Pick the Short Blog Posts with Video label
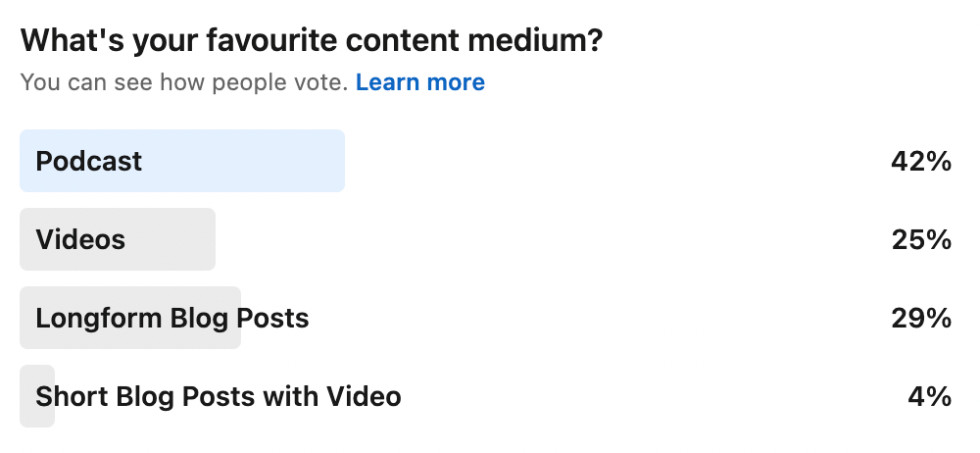This screenshot has width=980, height=453. [219, 396]
